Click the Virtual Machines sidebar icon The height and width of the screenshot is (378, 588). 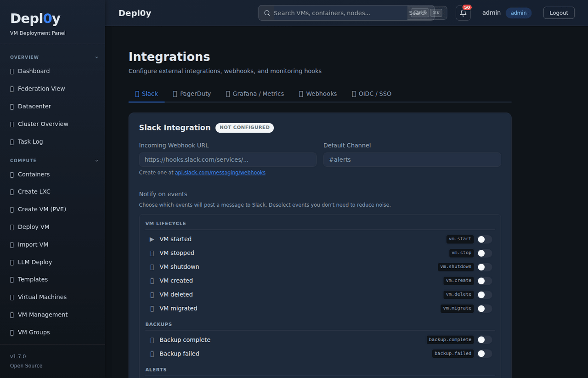tap(12, 297)
